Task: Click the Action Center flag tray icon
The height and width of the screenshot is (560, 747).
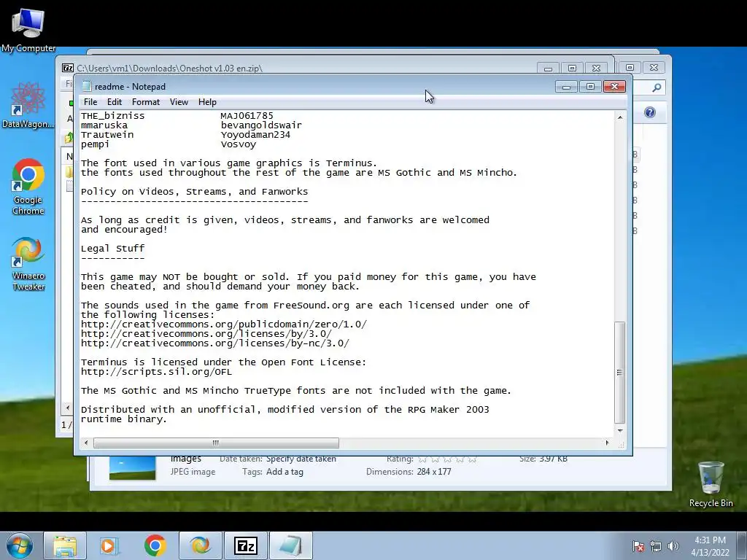Action: tap(638, 546)
